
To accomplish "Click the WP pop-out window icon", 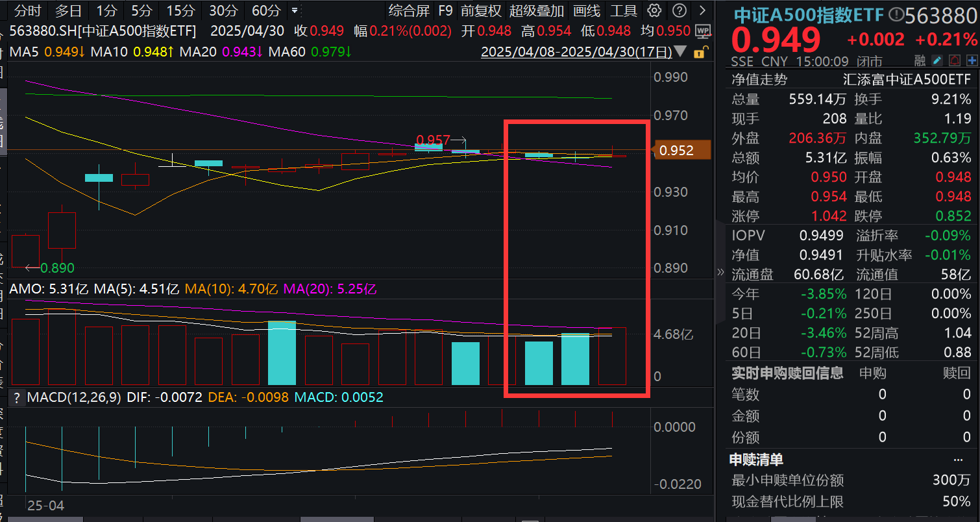I will tap(704, 31).
